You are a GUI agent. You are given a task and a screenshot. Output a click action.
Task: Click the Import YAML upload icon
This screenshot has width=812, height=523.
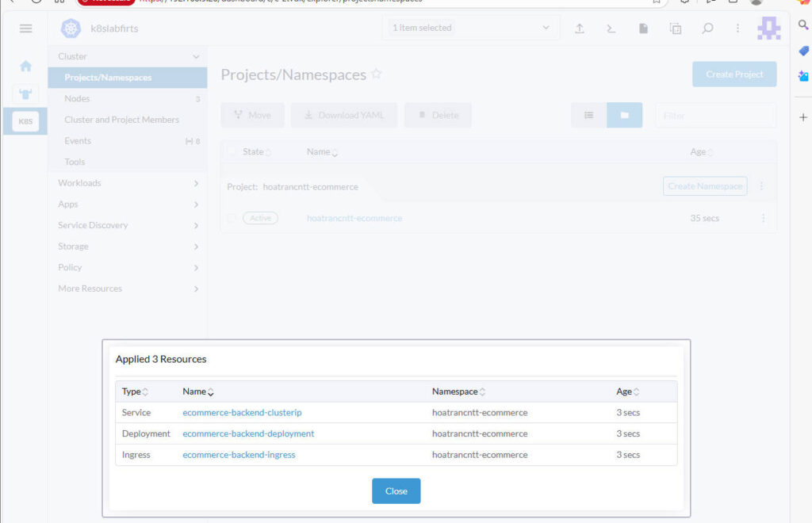[580, 29]
